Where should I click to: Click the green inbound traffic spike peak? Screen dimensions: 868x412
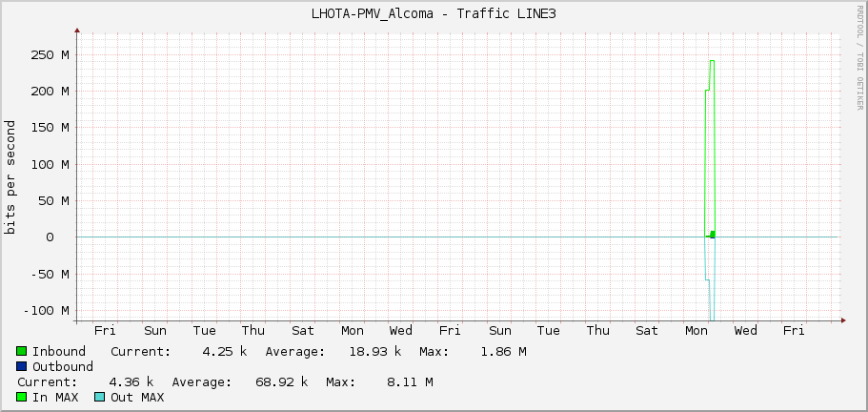[713, 61]
